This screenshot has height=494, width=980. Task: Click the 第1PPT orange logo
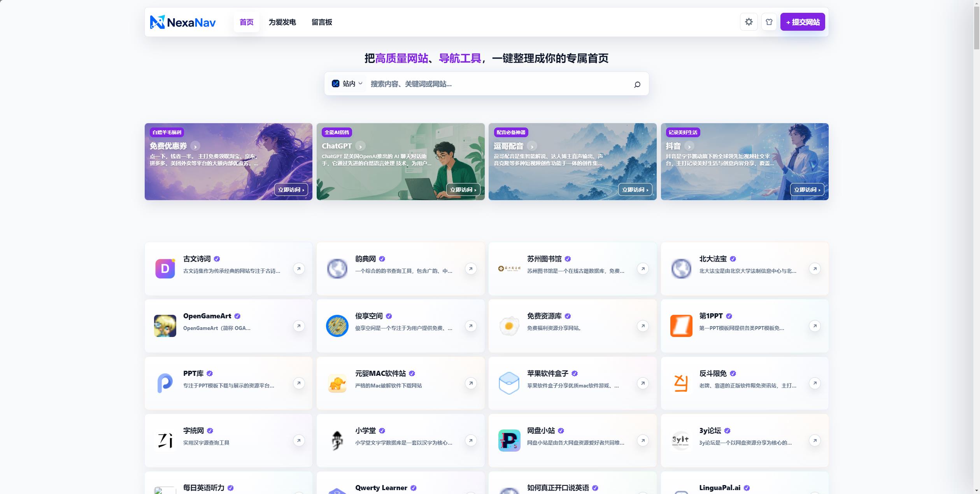pos(681,326)
